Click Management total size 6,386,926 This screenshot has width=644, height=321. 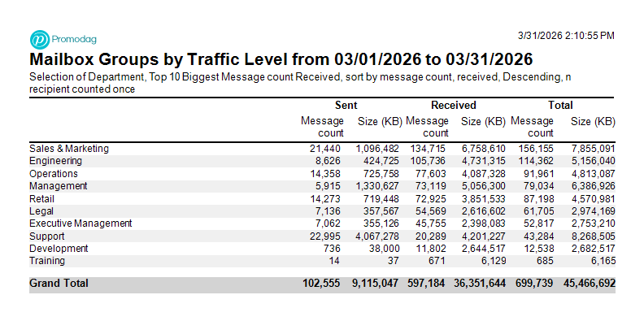(x=594, y=186)
